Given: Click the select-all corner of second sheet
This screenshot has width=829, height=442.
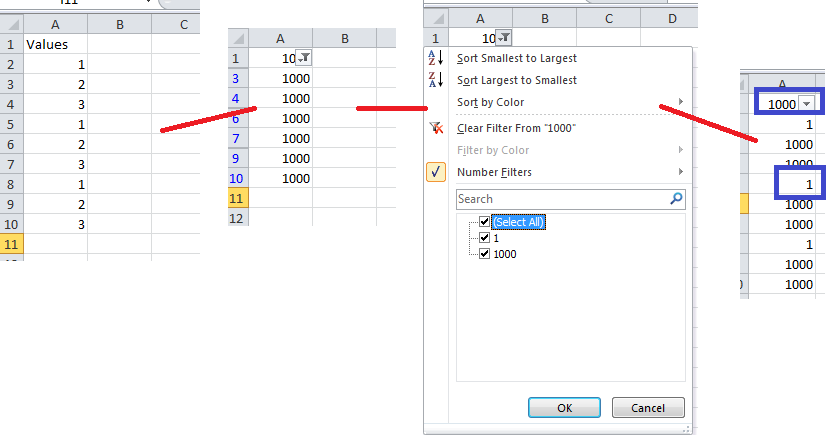Looking at the screenshot, I should (x=238, y=39).
